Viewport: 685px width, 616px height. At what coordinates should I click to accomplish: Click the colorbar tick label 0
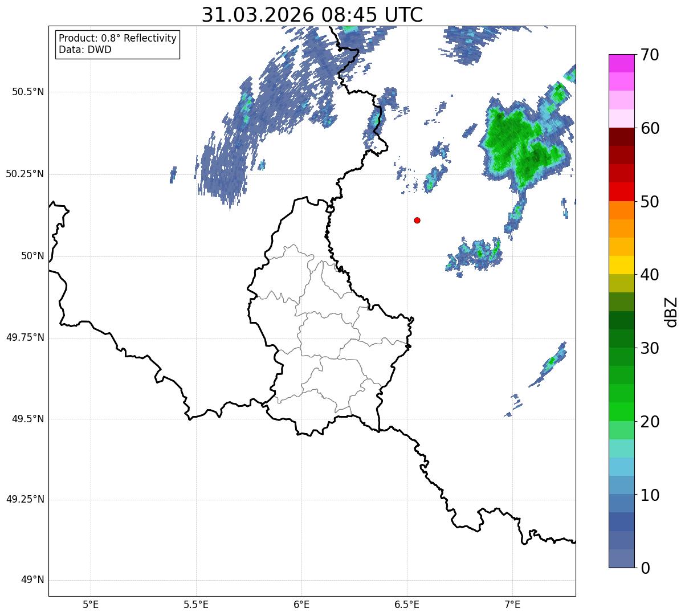click(645, 568)
